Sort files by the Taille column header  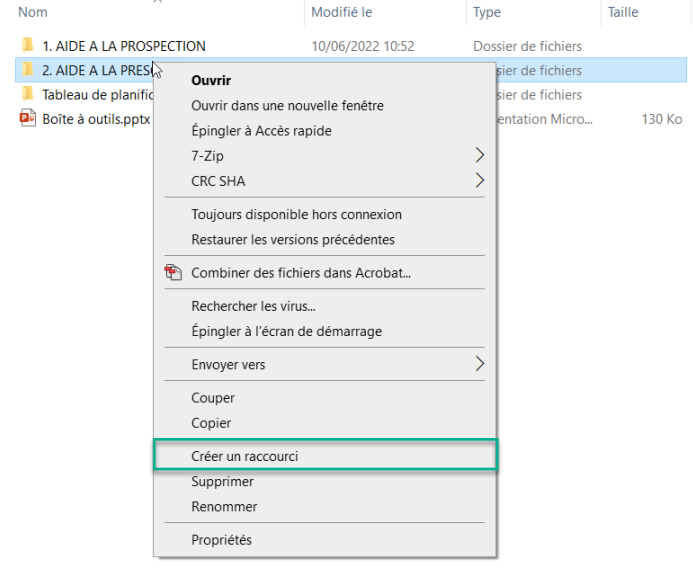(626, 12)
